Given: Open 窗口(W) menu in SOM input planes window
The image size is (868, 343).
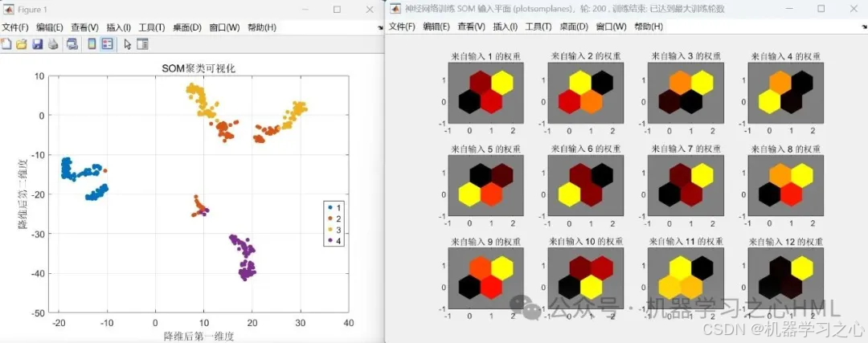Looking at the screenshot, I should click(611, 27).
